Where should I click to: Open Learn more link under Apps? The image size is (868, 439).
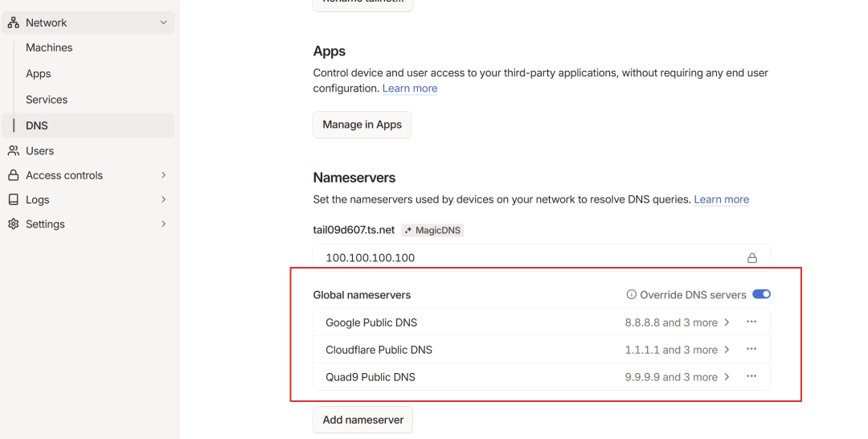pos(410,88)
